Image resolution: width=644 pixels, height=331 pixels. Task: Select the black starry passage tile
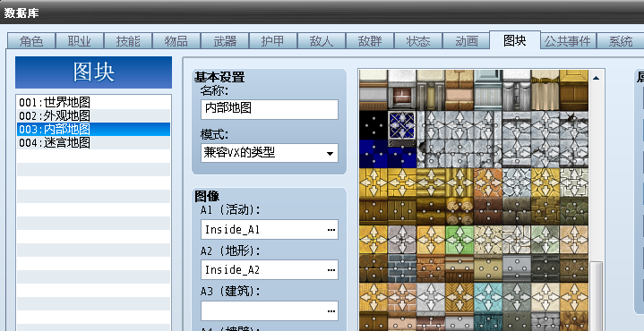point(374,125)
